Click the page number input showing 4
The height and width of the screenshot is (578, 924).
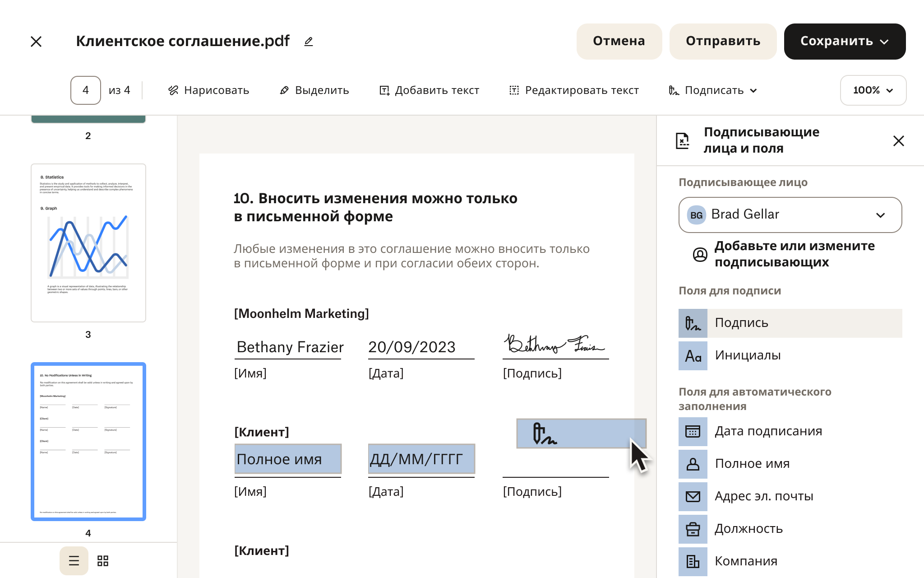[x=86, y=90]
